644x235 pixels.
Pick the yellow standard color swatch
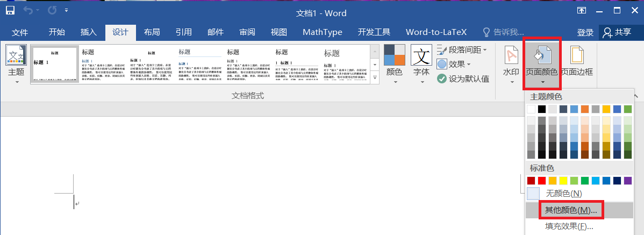click(563, 180)
